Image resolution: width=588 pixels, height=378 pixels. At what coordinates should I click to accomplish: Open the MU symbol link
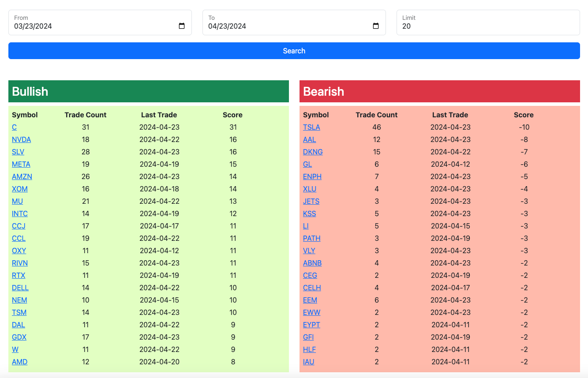(x=17, y=201)
